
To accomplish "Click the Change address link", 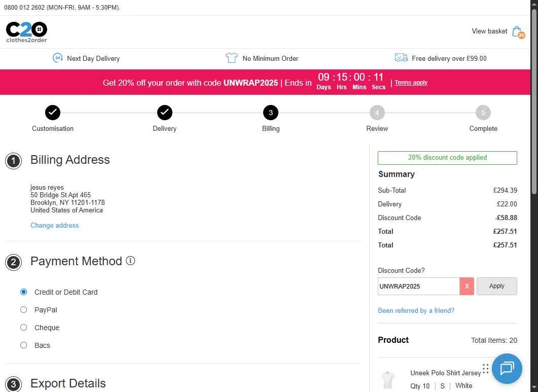I will (55, 225).
